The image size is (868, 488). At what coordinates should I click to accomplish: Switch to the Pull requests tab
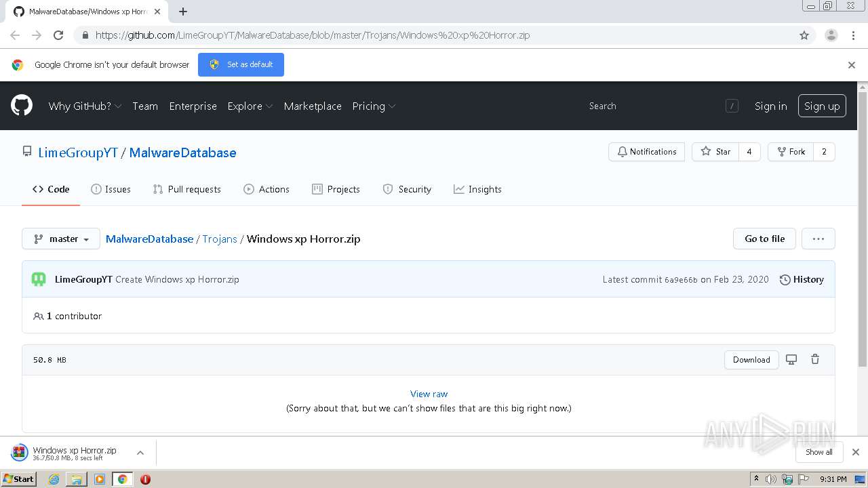click(x=187, y=189)
